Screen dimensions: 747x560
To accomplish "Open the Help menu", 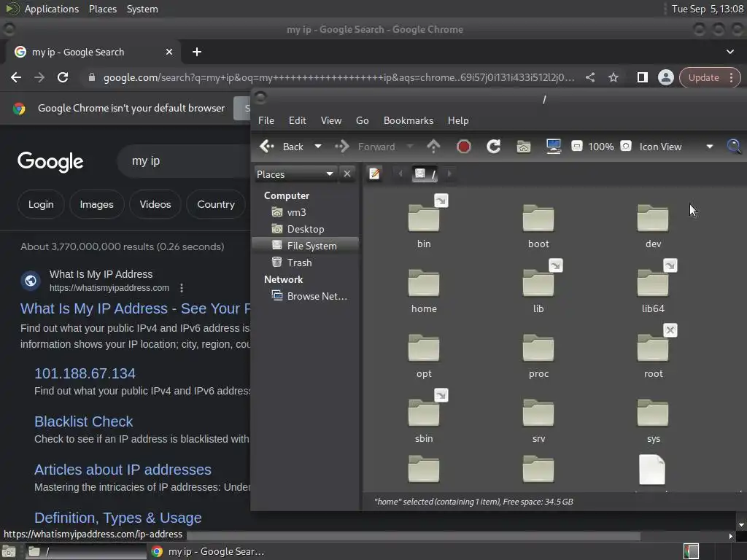I will (458, 120).
